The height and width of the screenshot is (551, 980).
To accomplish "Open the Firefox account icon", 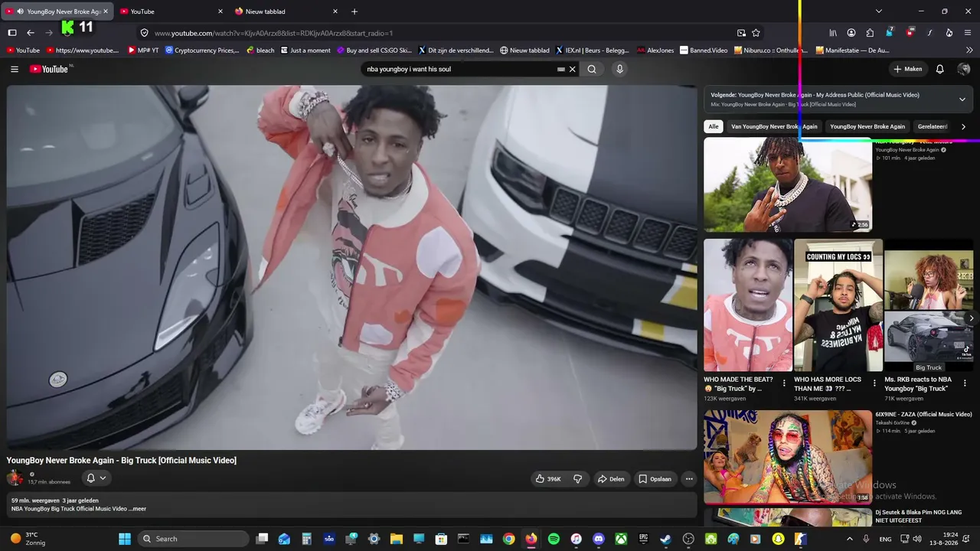I will 851,33.
